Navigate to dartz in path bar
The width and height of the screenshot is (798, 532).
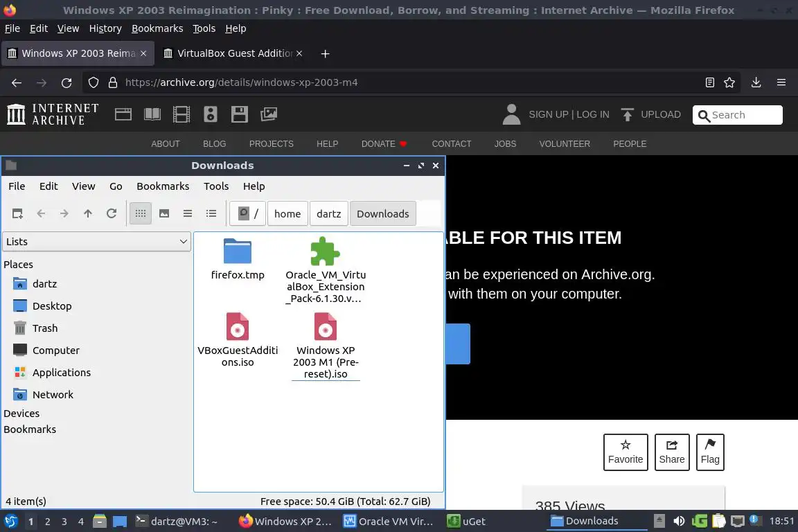329,214
